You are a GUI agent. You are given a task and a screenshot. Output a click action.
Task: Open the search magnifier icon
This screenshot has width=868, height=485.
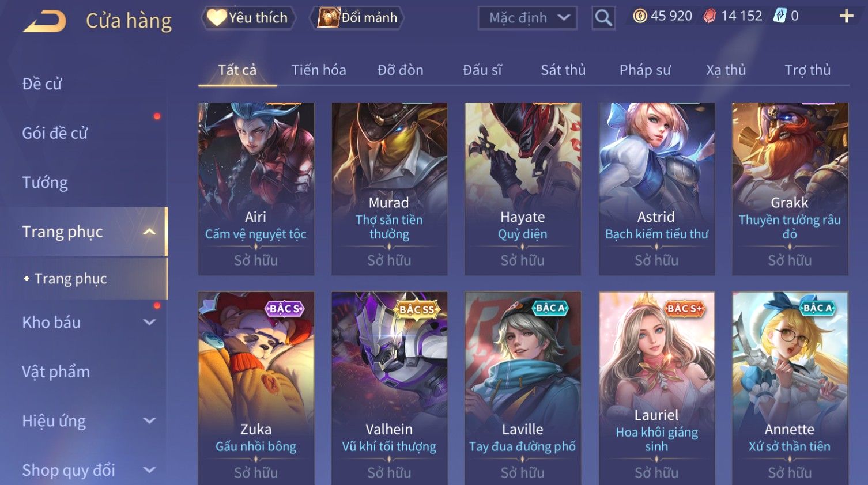click(603, 18)
